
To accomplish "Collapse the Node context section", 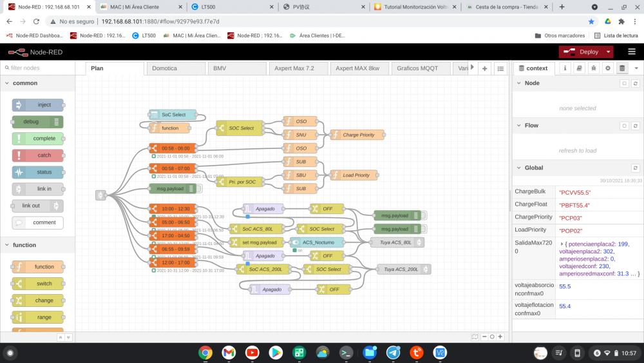I will (x=519, y=83).
